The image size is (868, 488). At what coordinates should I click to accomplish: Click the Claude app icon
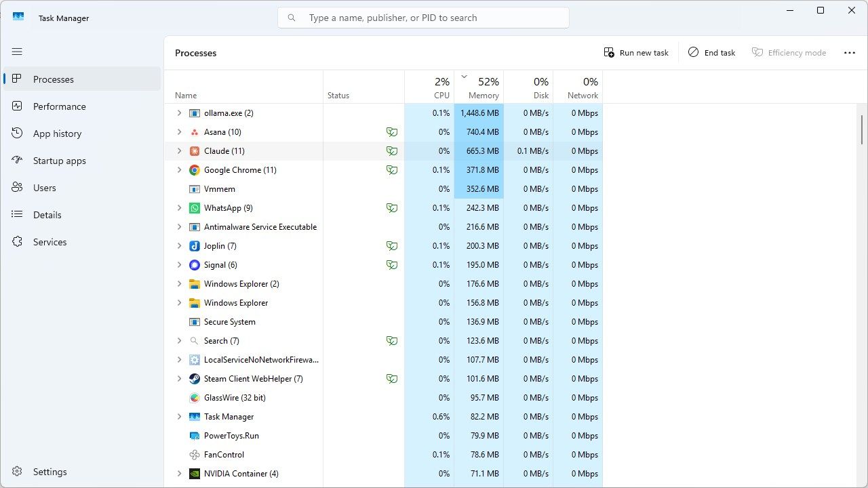coord(195,151)
